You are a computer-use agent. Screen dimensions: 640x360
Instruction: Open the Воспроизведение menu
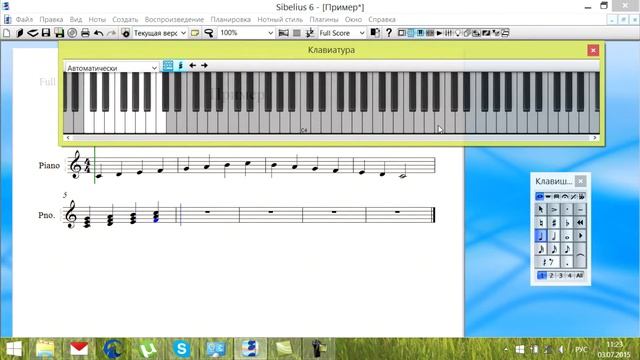[x=174, y=19]
